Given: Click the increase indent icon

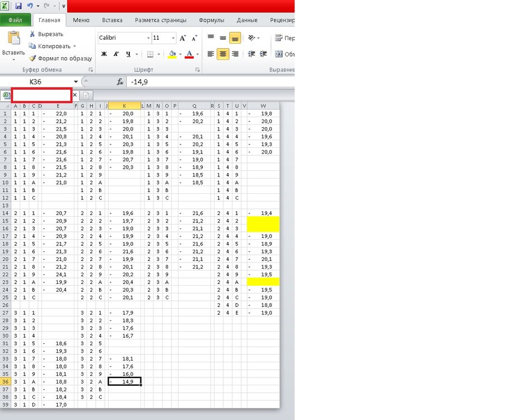Looking at the screenshot, I should (x=264, y=54).
